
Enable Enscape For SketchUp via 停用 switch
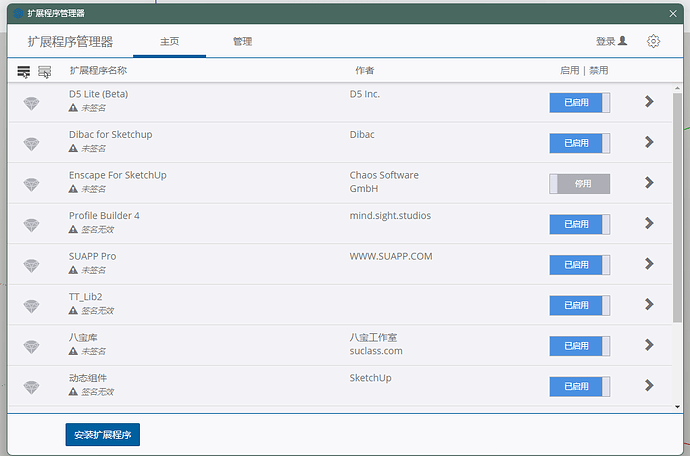point(580,184)
